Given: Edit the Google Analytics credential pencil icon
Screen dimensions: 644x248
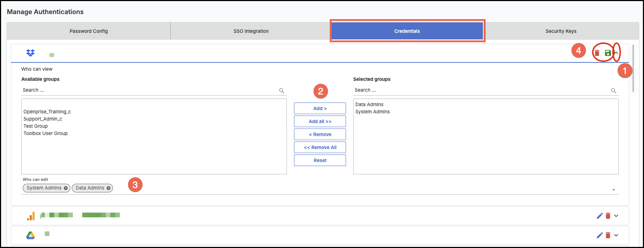Looking at the screenshot, I should pos(600,216).
